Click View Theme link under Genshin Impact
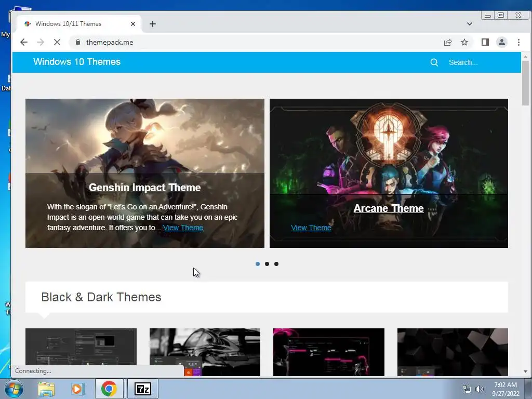 183,228
